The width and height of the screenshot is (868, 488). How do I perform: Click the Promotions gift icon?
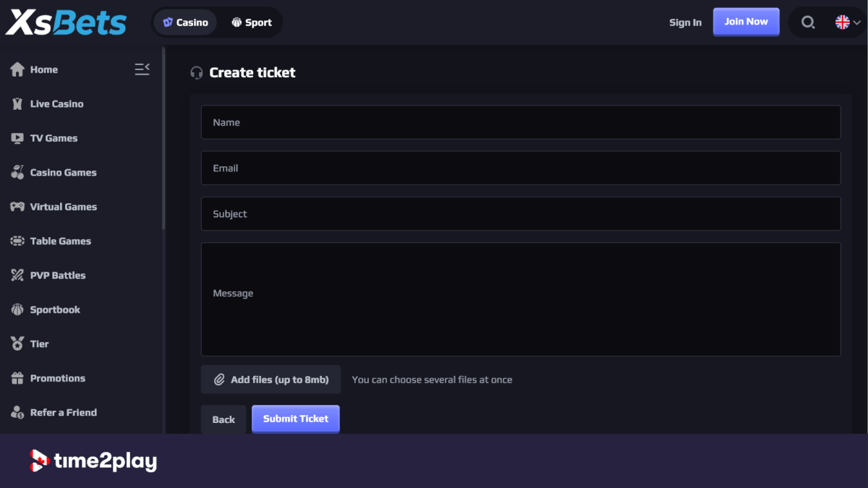pos(17,378)
